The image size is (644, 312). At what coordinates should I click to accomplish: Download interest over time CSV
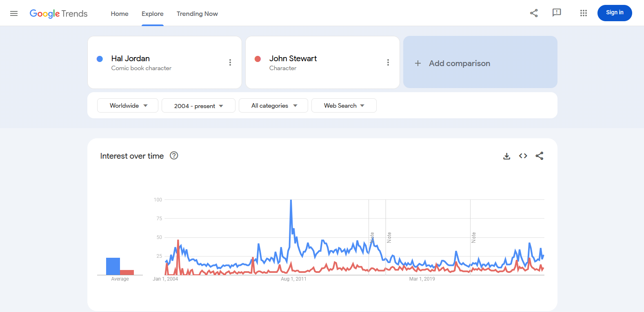pyautogui.click(x=507, y=156)
